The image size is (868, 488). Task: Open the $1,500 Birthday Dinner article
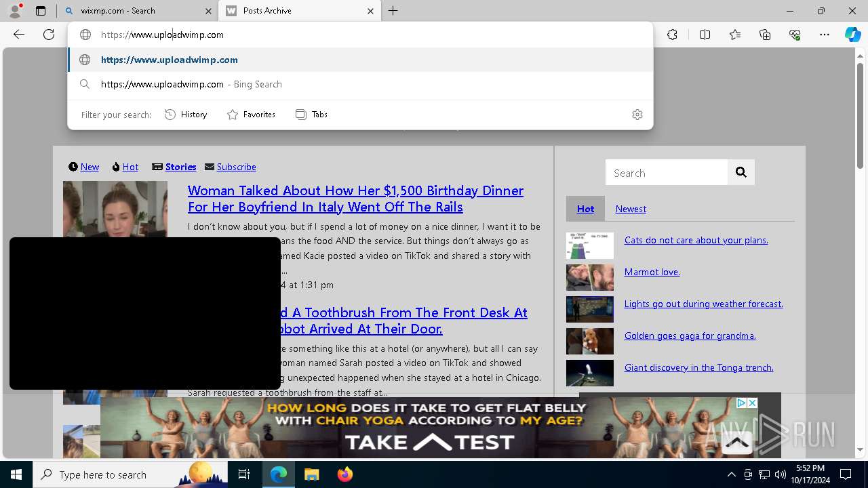pyautogui.click(x=355, y=199)
